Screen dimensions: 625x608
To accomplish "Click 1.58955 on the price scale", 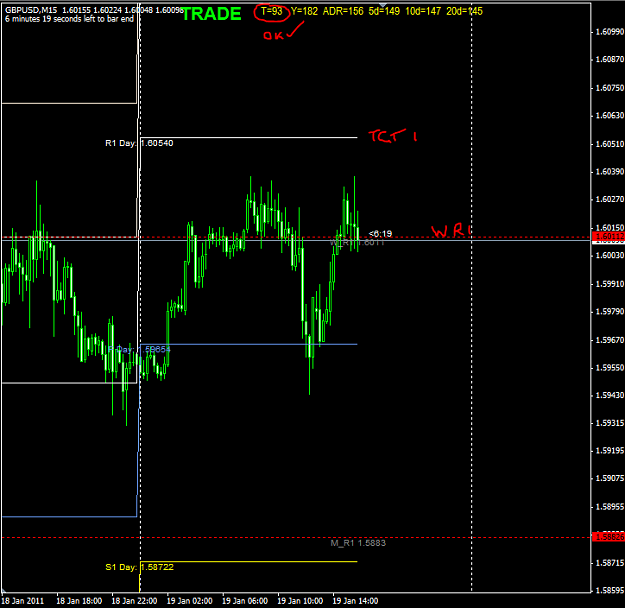I will [609, 507].
